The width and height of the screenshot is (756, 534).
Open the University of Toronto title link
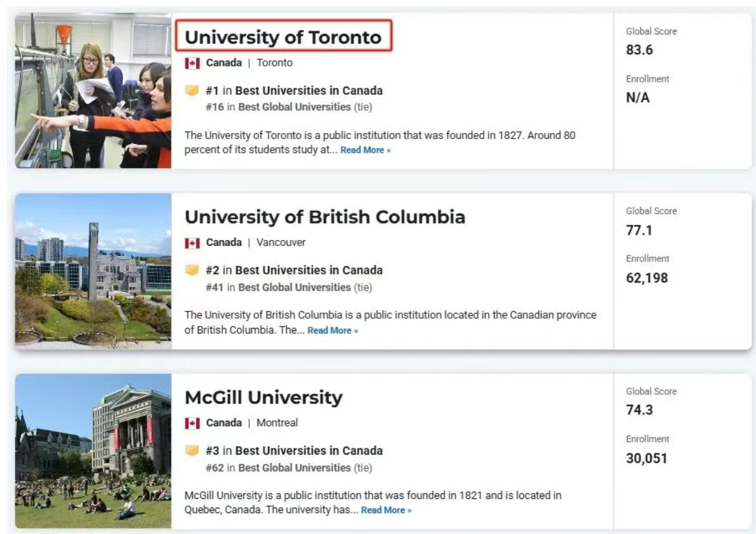tap(283, 37)
